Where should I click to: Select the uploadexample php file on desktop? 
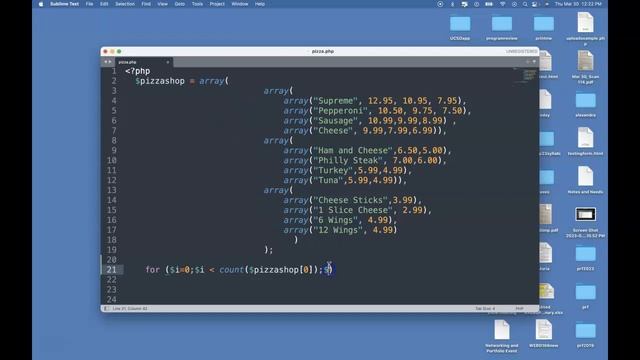pos(585,28)
